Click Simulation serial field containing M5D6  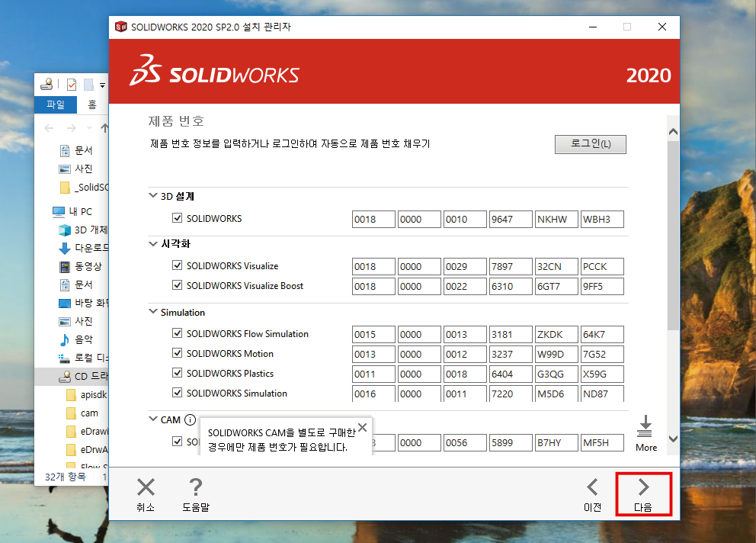pos(556,394)
